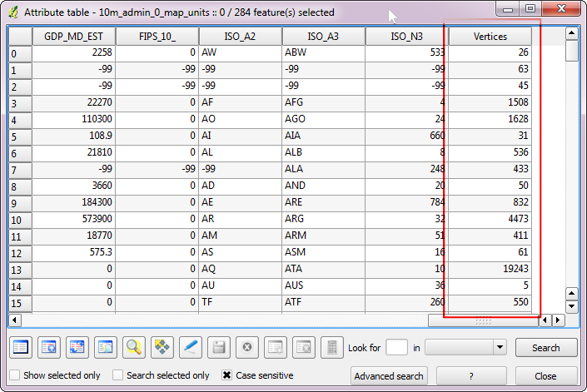This screenshot has height=392, width=587.
Task: Select row 10 by its header
Action: tap(20, 220)
